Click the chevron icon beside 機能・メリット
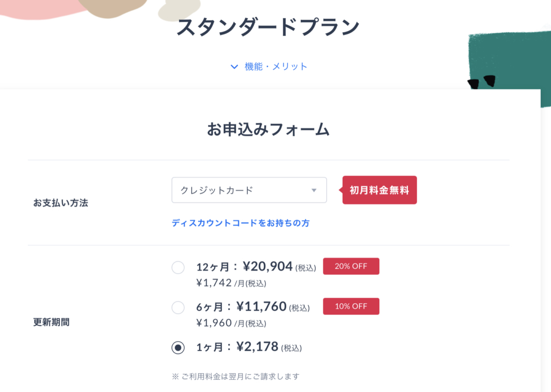Image resolution: width=551 pixels, height=392 pixels. 234,66
